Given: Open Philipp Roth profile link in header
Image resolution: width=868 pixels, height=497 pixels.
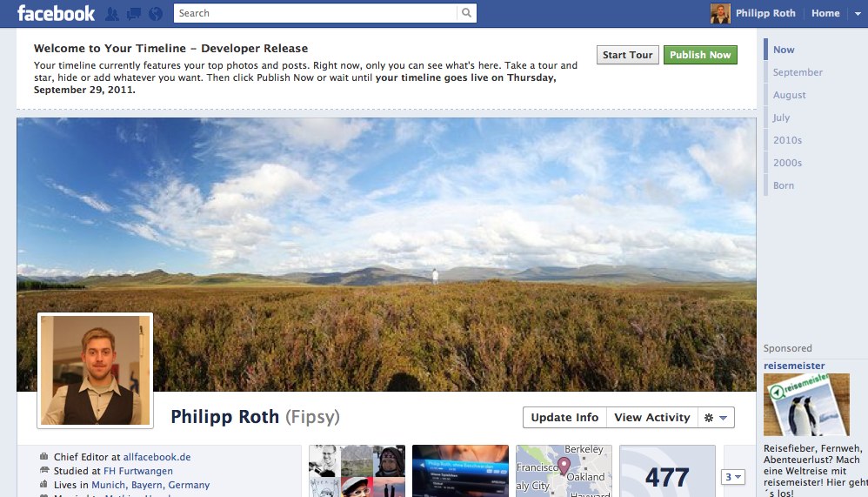Looking at the screenshot, I should [765, 13].
